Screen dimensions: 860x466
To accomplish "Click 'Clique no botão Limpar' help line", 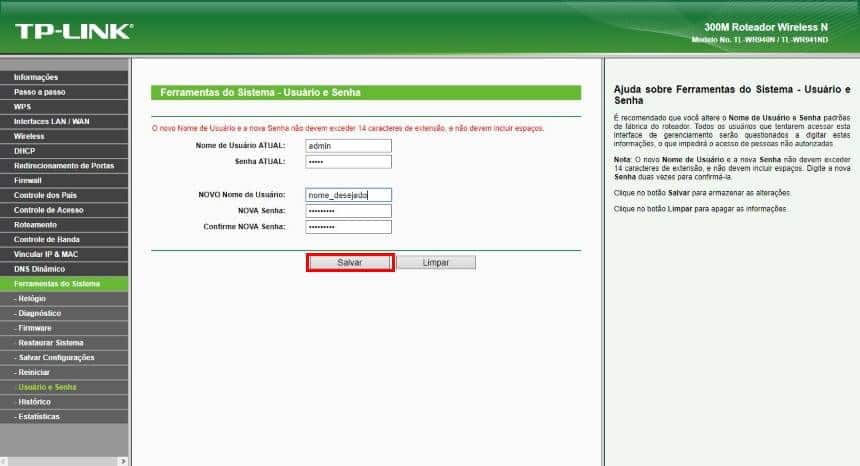I will pos(700,209).
